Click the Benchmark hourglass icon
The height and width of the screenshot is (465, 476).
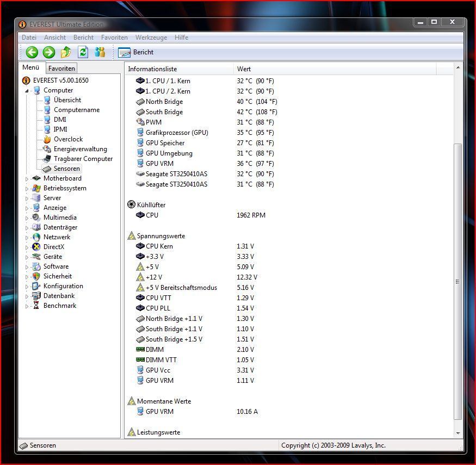click(x=36, y=305)
